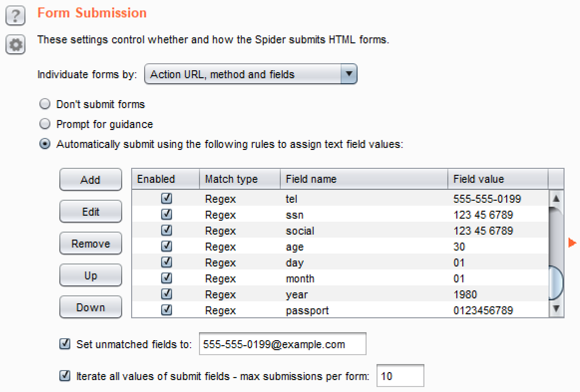
Task: Click the Add rule button
Action: [90, 180]
